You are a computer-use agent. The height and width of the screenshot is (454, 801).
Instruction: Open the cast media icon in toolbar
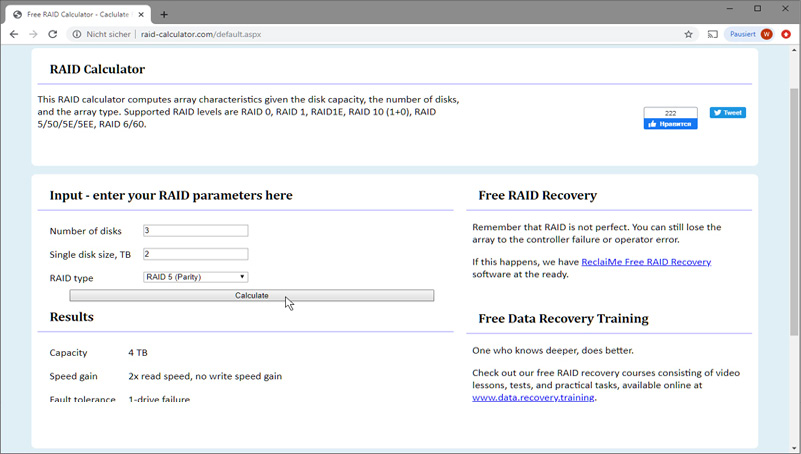[713, 34]
